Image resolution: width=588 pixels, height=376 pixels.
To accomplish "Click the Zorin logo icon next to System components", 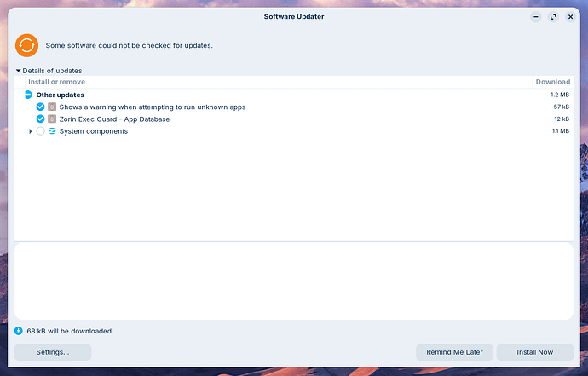I will pos(52,131).
